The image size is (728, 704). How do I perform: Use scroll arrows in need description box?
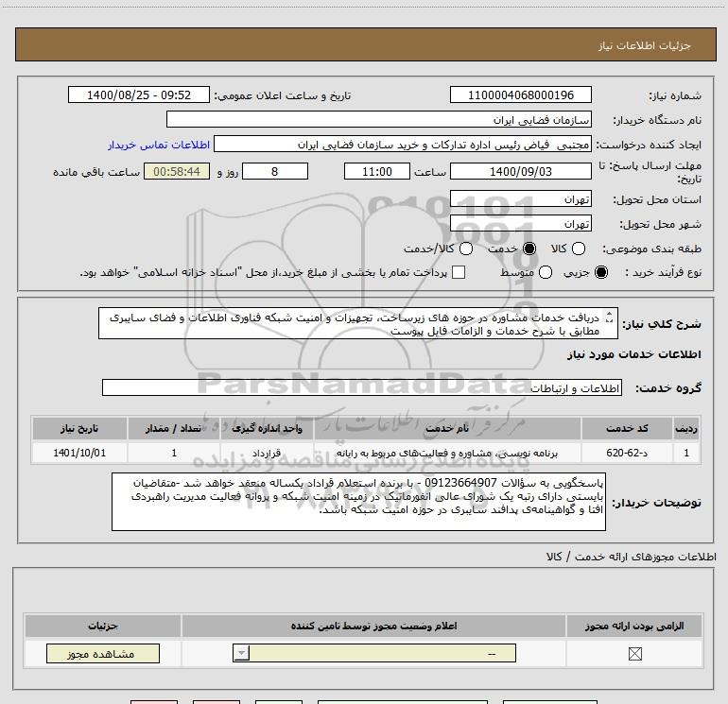click(x=609, y=318)
